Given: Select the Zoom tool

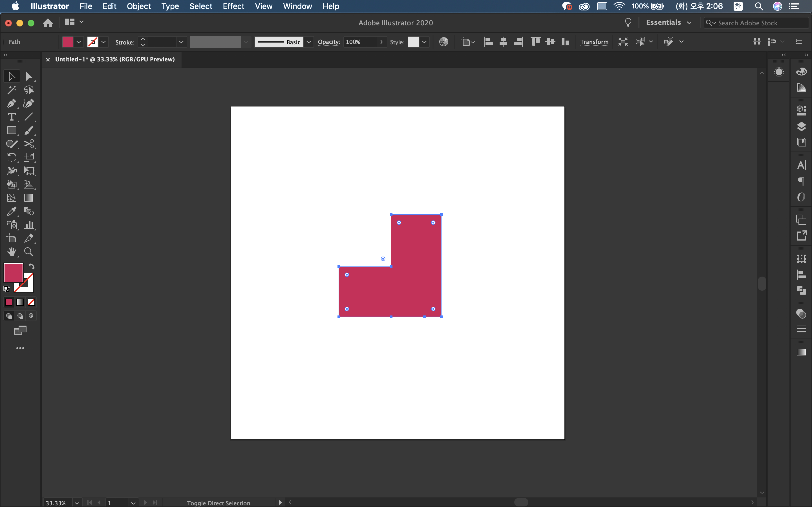Looking at the screenshot, I should click(29, 252).
